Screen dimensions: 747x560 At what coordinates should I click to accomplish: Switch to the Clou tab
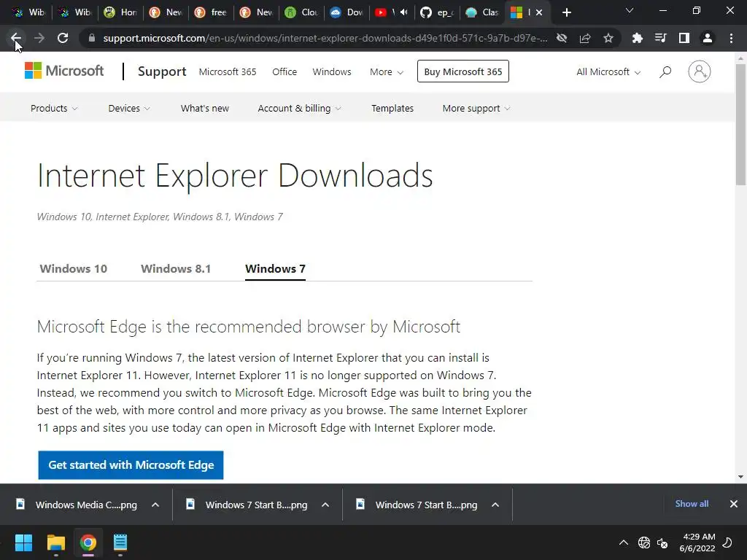point(301,12)
